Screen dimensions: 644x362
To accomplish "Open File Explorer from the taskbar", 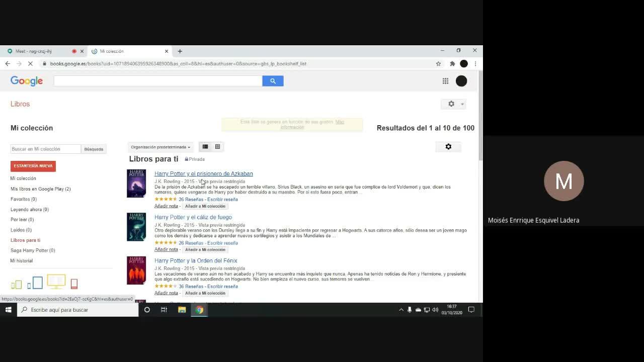I will pos(182,310).
